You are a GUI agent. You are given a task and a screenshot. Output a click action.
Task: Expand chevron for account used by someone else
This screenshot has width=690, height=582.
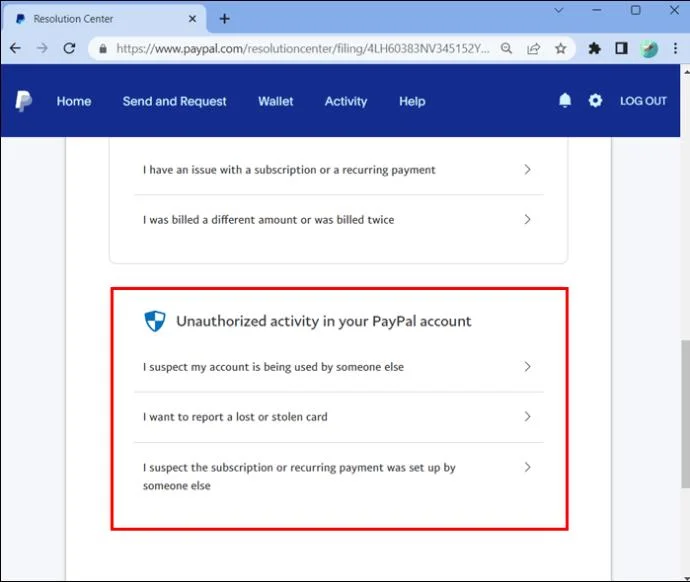tap(527, 366)
